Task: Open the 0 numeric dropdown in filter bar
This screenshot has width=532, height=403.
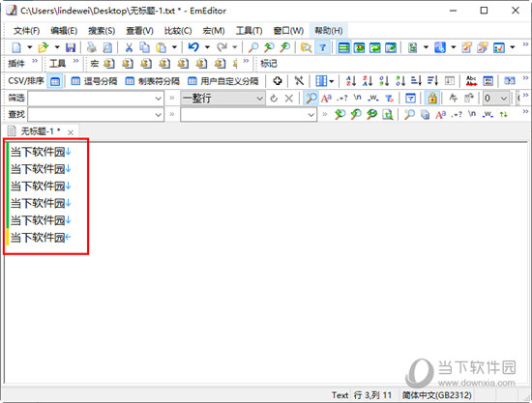Action: 495,99
